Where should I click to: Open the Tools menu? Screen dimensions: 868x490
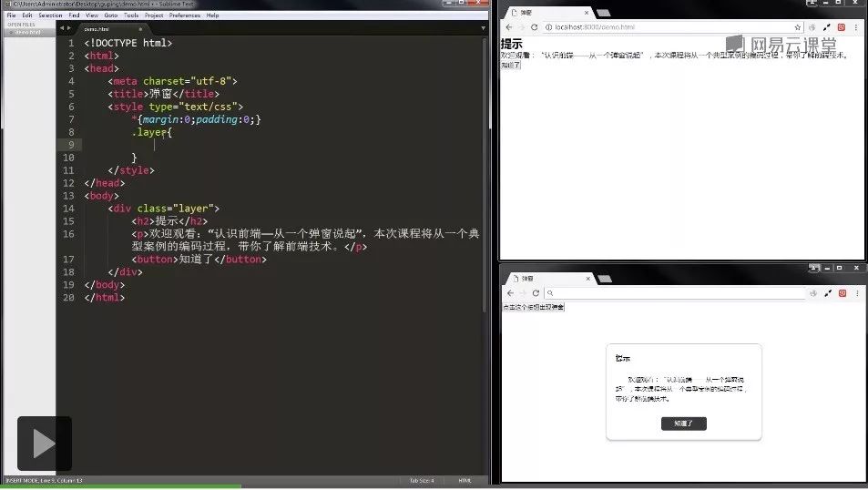tap(131, 15)
